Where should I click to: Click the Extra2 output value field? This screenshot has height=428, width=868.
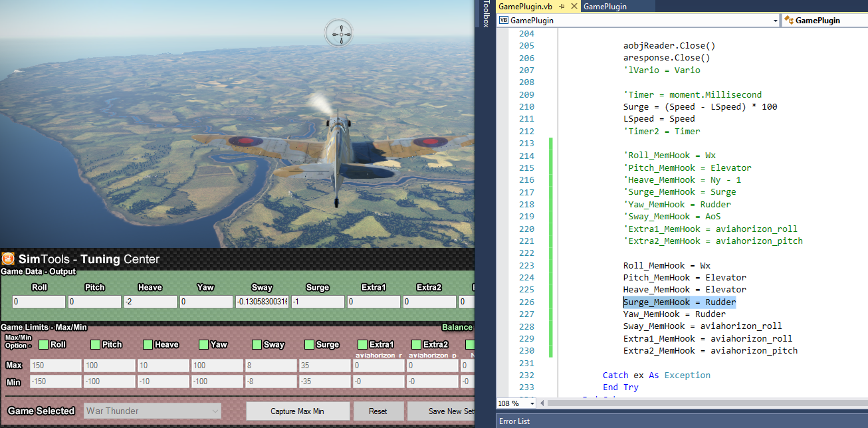point(429,302)
